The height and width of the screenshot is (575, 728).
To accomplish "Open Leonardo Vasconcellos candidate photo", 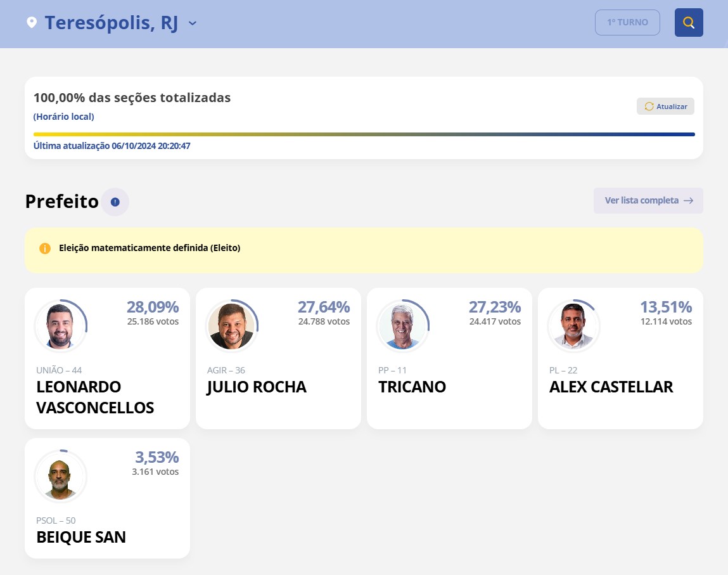I will coord(60,326).
